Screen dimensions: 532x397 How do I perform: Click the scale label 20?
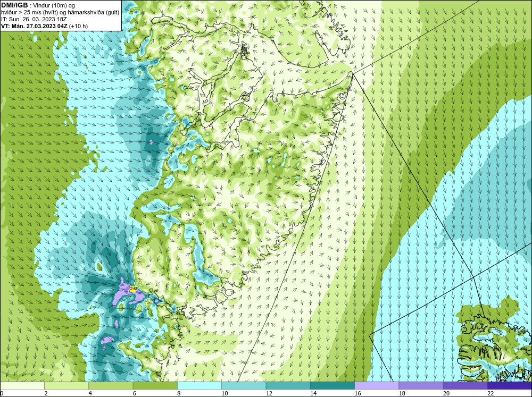pyautogui.click(x=446, y=393)
